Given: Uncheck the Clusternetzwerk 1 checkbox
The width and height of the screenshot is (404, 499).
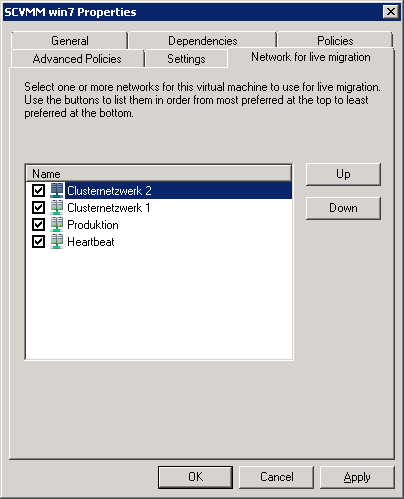Looking at the screenshot, I should tap(38, 208).
